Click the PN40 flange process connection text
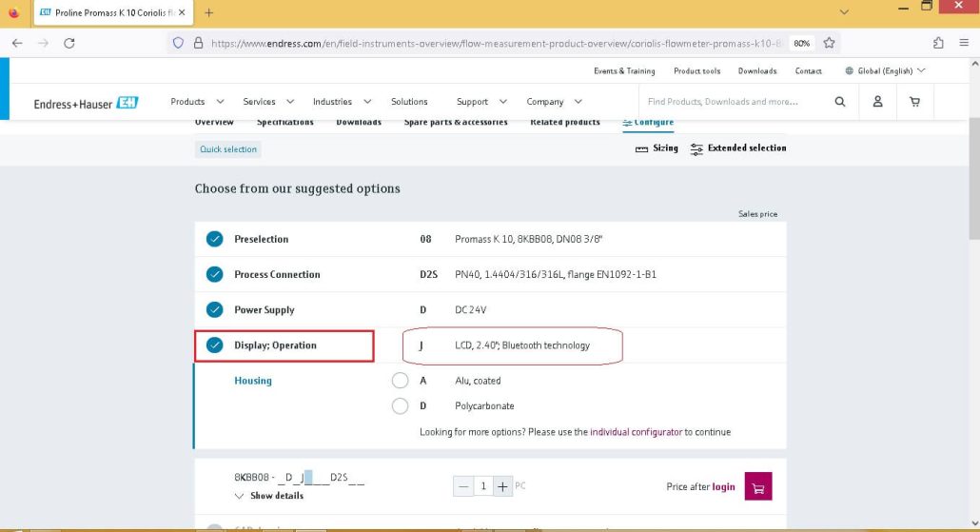The image size is (980, 532). [556, 274]
